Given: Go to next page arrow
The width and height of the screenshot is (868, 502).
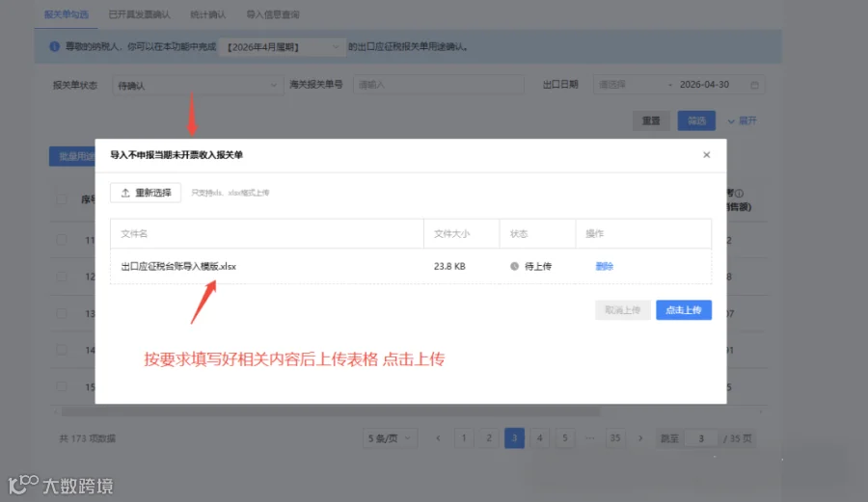Looking at the screenshot, I should tap(640, 438).
